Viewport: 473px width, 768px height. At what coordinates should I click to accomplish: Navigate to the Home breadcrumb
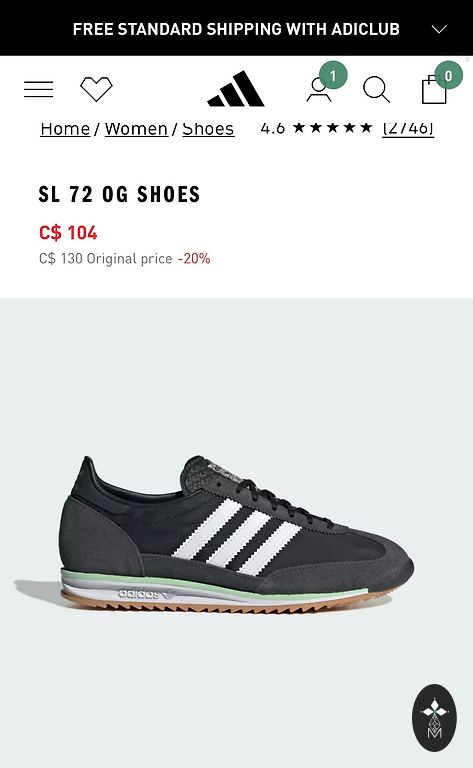(x=65, y=129)
